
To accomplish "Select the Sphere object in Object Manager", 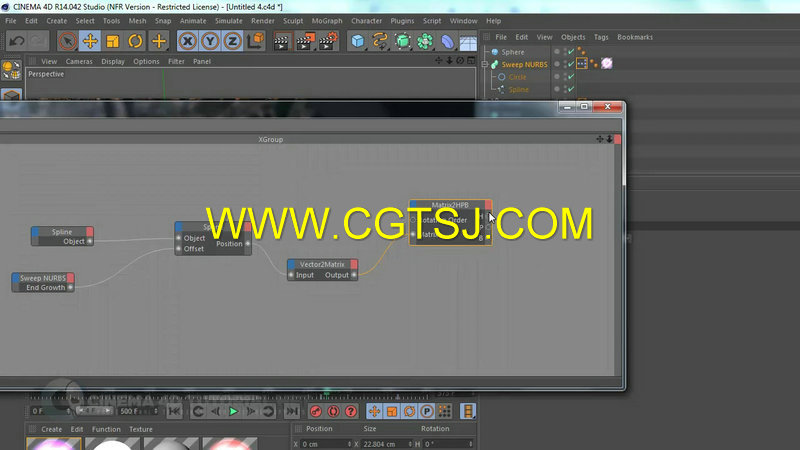I will tap(512, 52).
